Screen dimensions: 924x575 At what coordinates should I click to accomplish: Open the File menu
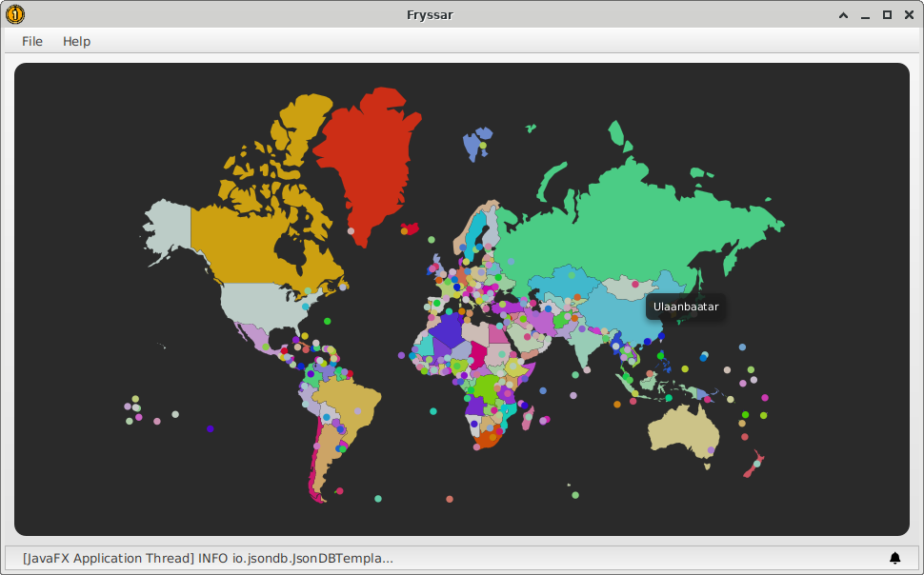pyautogui.click(x=32, y=41)
